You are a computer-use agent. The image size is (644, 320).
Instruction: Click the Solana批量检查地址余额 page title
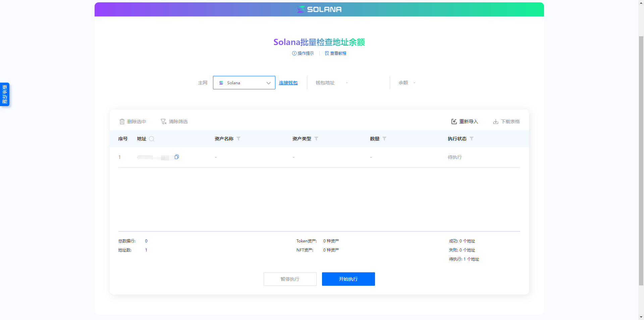319,42
